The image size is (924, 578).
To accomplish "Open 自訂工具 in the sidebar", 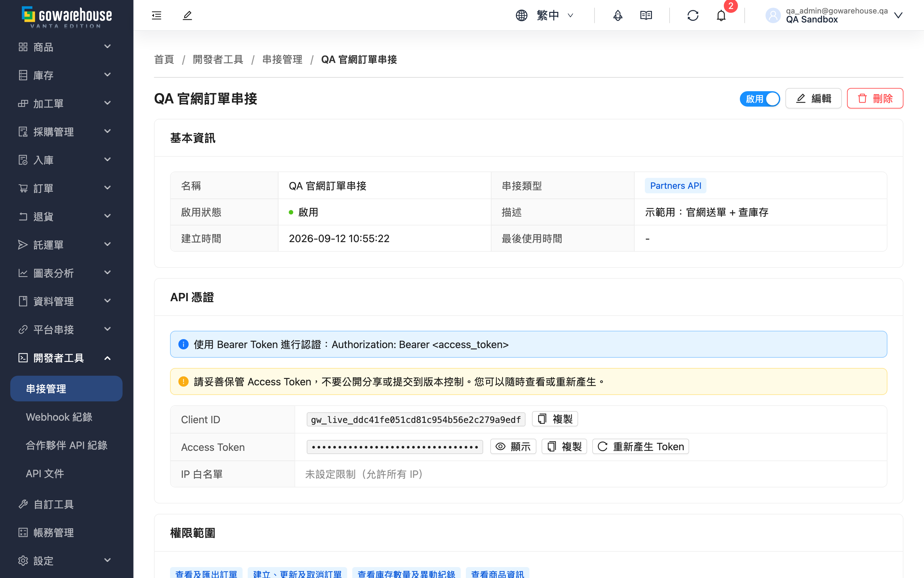I will [66, 504].
